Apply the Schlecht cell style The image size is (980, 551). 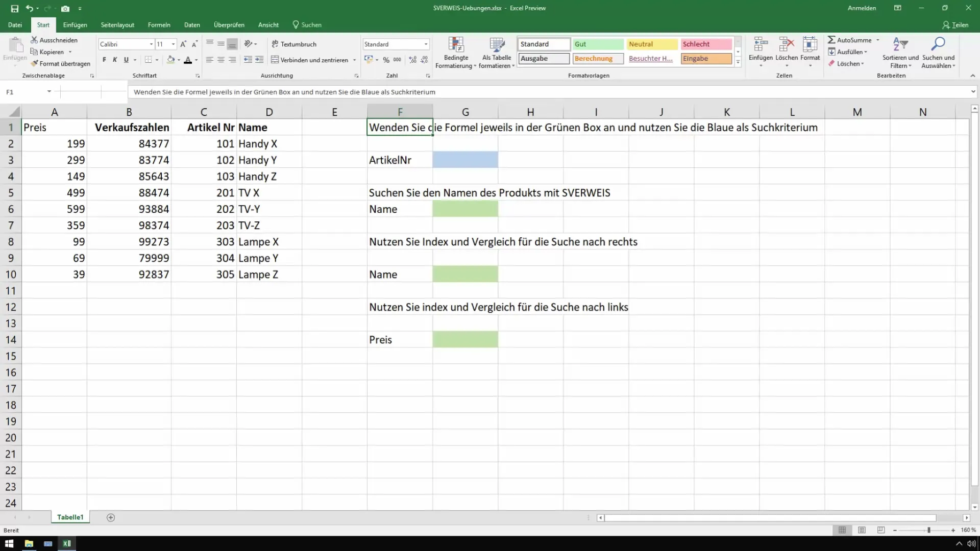pyautogui.click(x=706, y=44)
